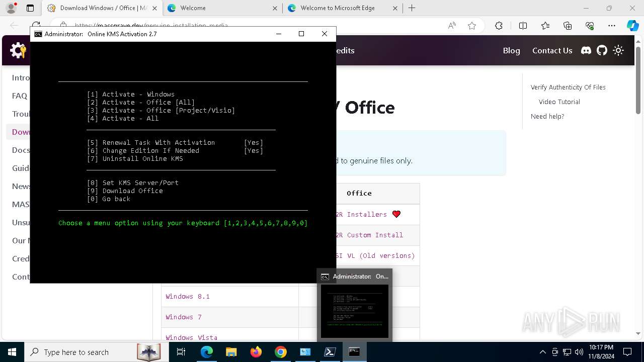Show hidden tray icons chevron
Image resolution: width=644 pixels, height=362 pixels.
pos(542,352)
